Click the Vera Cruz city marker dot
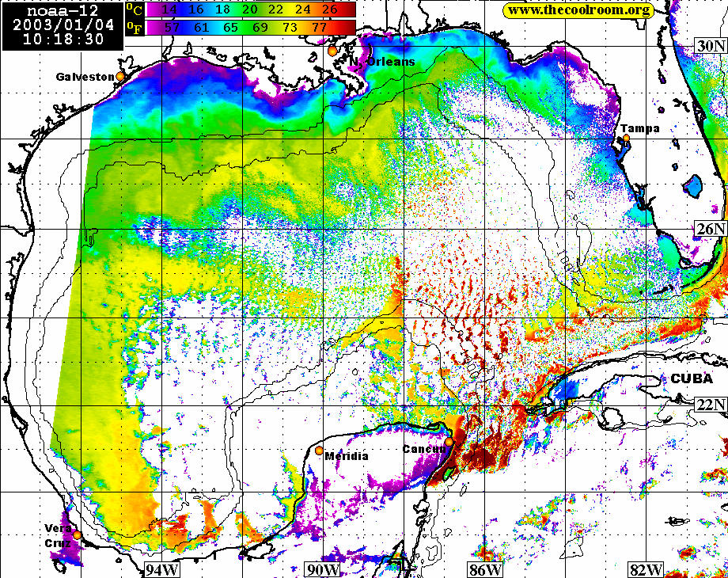The height and width of the screenshot is (578, 728). pyautogui.click(x=77, y=534)
